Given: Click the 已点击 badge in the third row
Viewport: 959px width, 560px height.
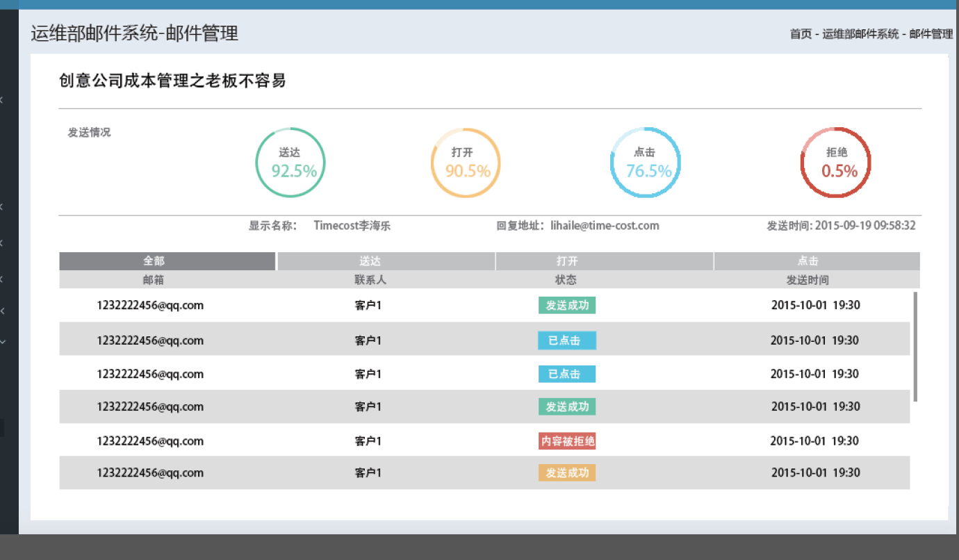Looking at the screenshot, I should 566,374.
